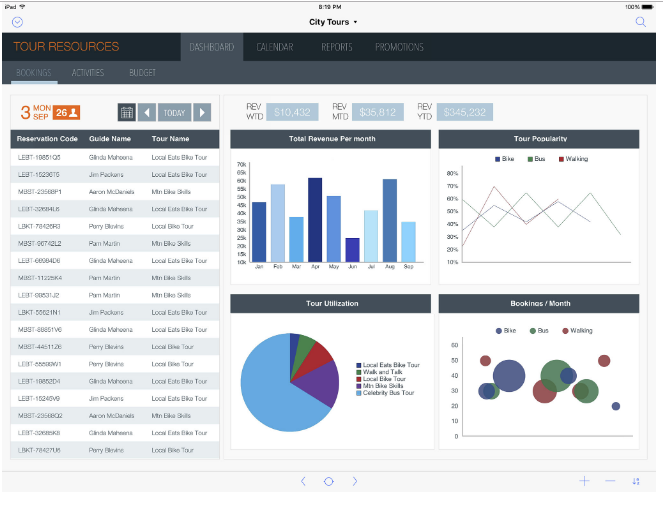This screenshot has height=509, width=663.
Task: Click Bus legend dot in Bookings / Month
Action: tap(533, 331)
